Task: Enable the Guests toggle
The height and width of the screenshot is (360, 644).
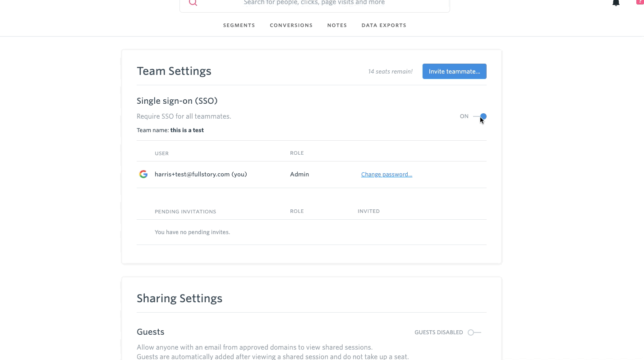Action: [x=474, y=332]
